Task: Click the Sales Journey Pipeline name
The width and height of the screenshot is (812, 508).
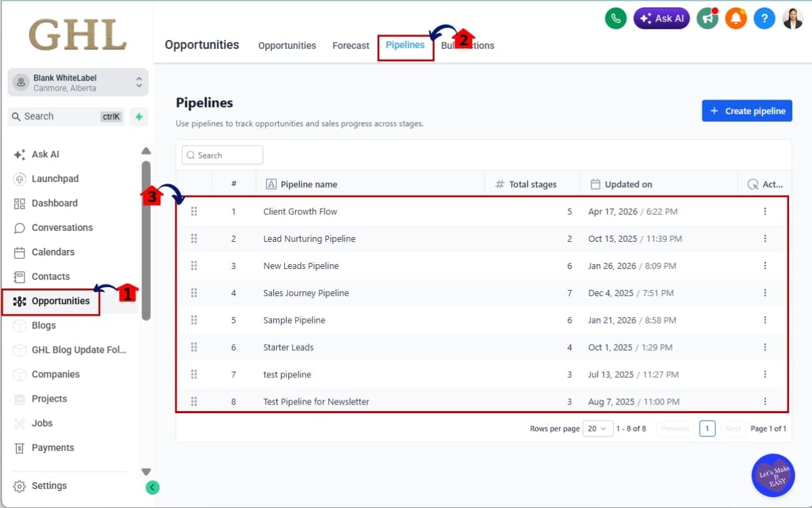Action: [306, 293]
